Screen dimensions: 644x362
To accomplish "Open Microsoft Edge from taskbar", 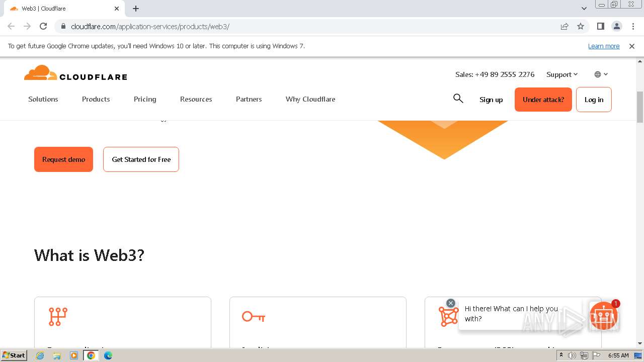I will click(x=108, y=355).
